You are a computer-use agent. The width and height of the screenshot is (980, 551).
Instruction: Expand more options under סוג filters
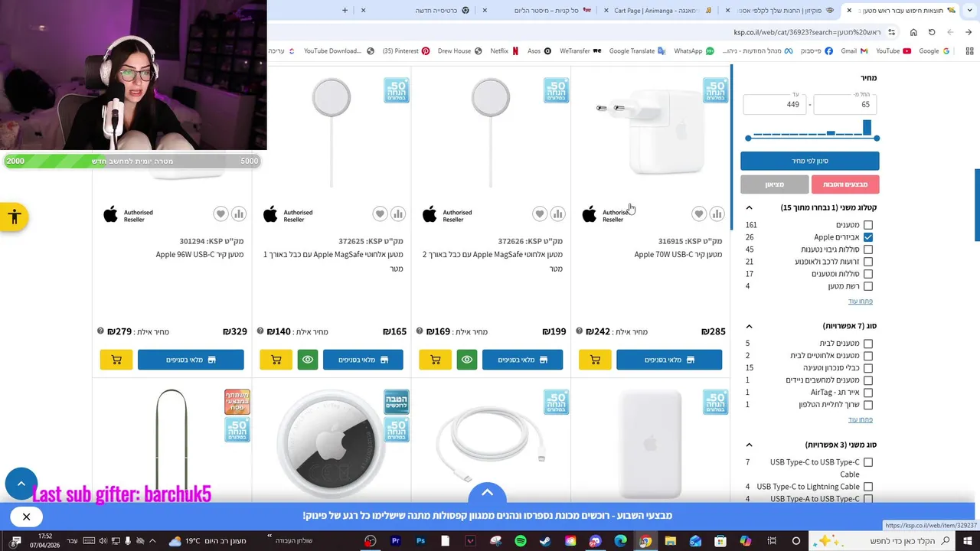861,420
